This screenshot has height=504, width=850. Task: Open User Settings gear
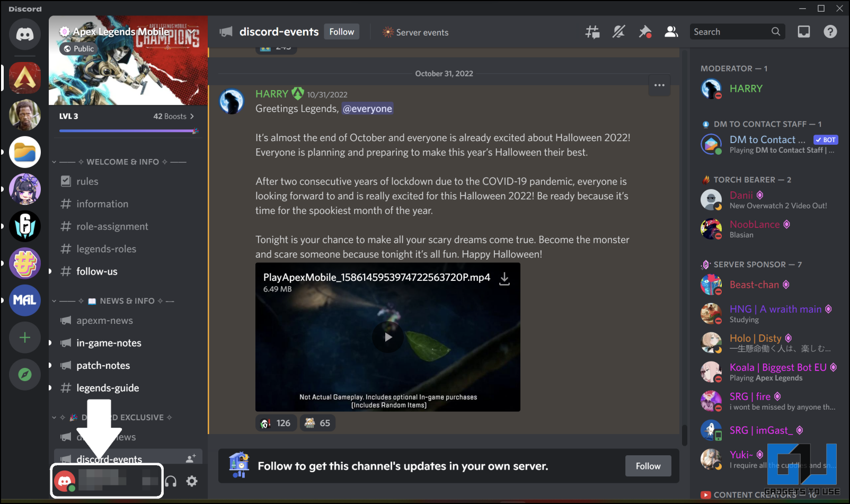pyautogui.click(x=192, y=481)
